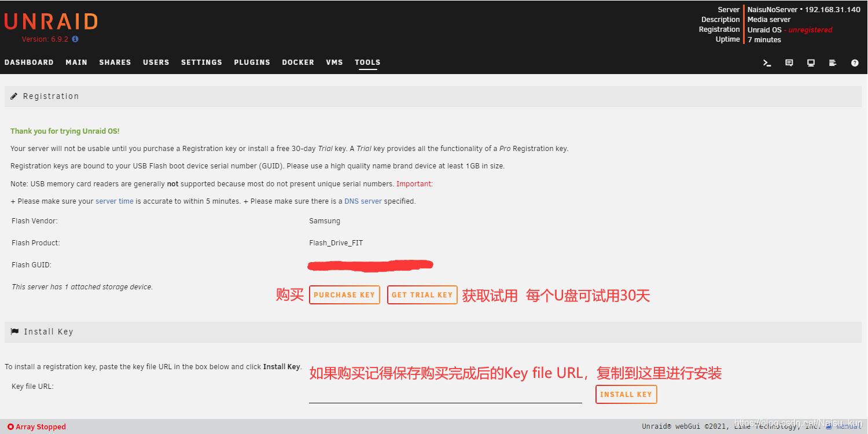Screen dimensions: 868x434
Task: Open the web terminal icon
Action: tap(767, 63)
